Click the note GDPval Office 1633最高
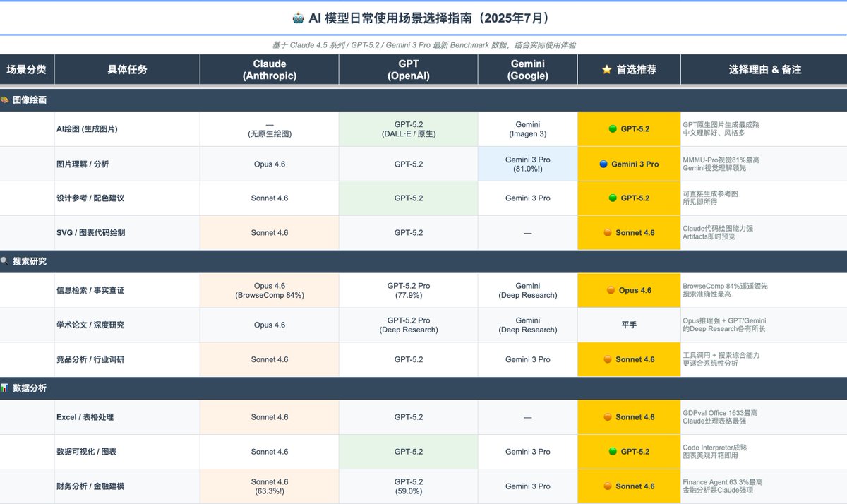The height and width of the screenshot is (504, 847). pos(720,413)
